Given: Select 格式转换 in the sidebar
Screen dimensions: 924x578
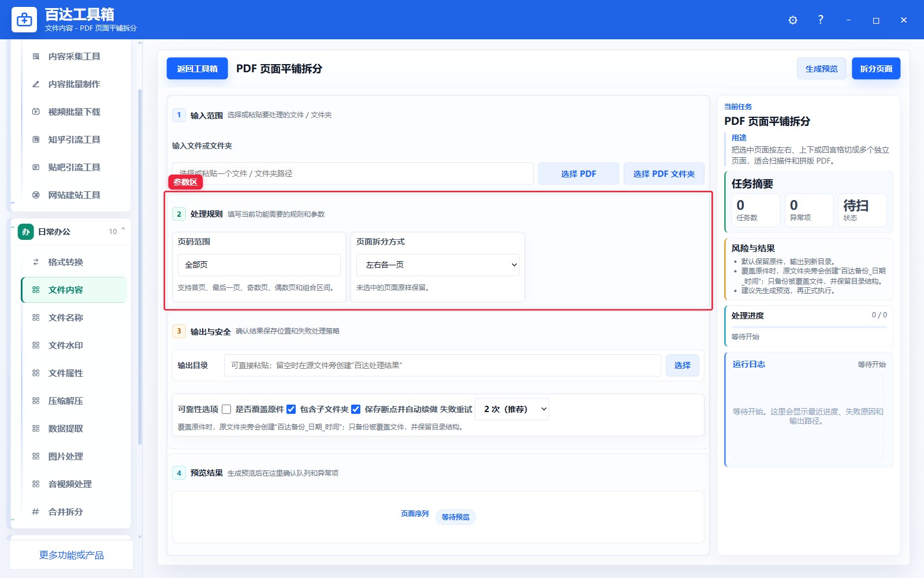Looking at the screenshot, I should pyautogui.click(x=74, y=262).
